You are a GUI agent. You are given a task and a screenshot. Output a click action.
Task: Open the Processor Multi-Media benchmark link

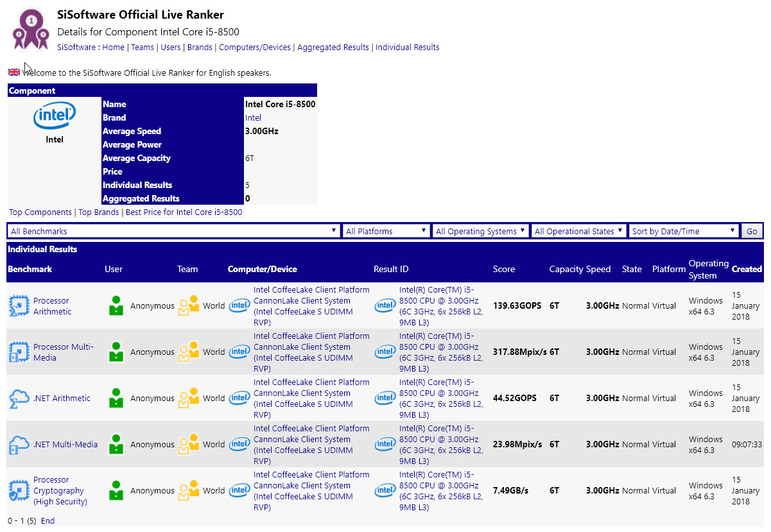[64, 352]
